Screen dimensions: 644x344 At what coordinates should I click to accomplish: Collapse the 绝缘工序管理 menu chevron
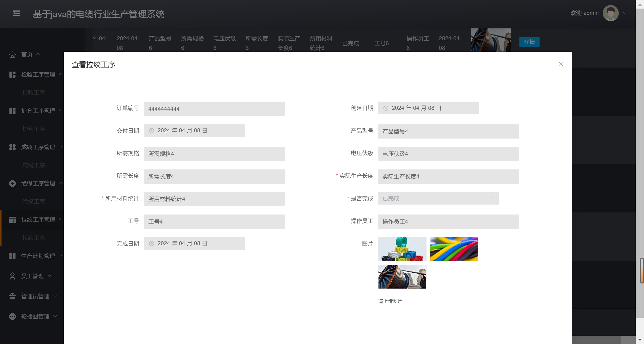(61, 183)
